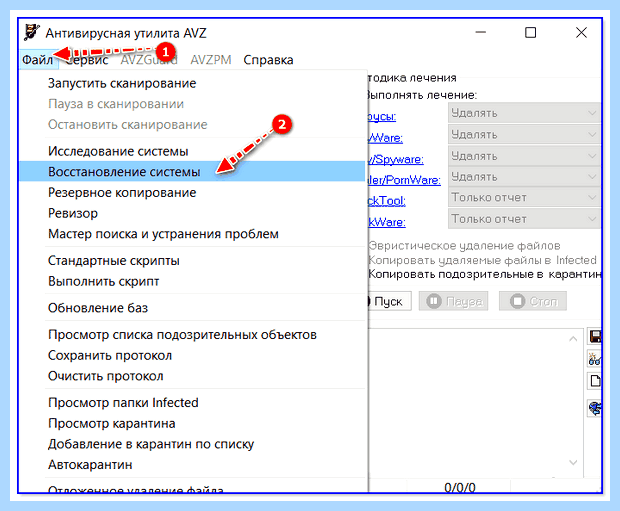Expand Только отчет dropdown in RiskWare row
Image resolution: width=620 pixels, height=511 pixels.
(524, 219)
